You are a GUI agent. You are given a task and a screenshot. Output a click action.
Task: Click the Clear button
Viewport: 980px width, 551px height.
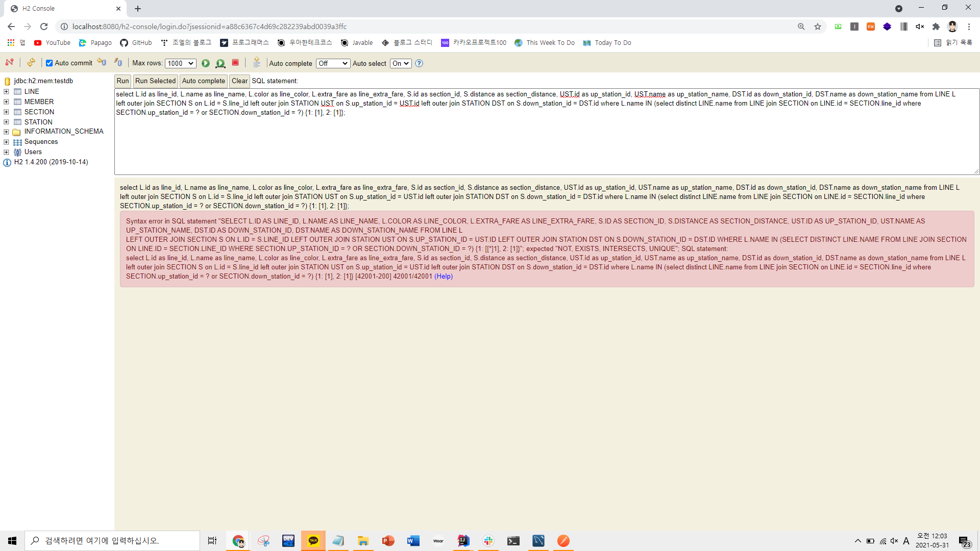pyautogui.click(x=239, y=81)
